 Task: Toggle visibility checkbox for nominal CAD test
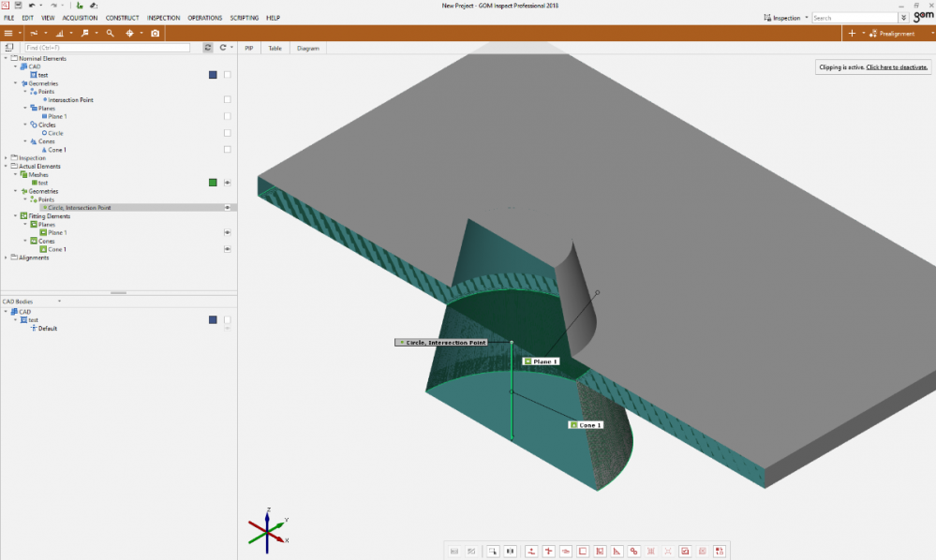228,75
